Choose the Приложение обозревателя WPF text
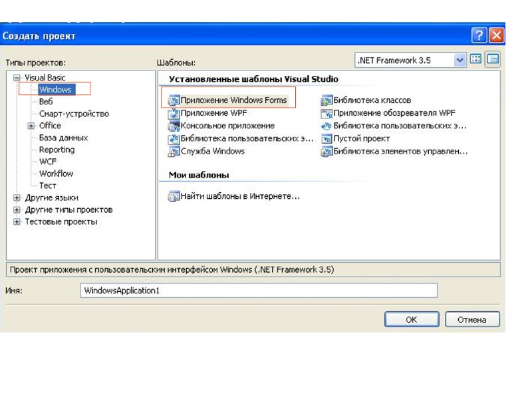The image size is (532, 399). (394, 113)
